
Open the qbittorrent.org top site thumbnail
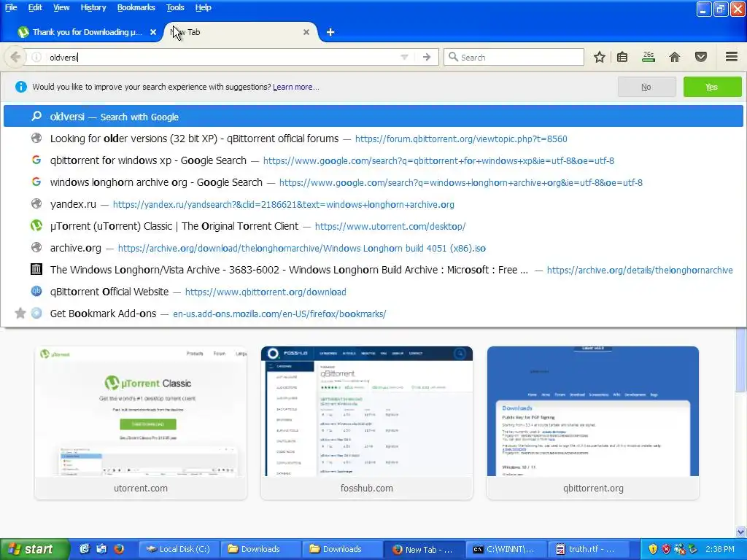coord(593,423)
